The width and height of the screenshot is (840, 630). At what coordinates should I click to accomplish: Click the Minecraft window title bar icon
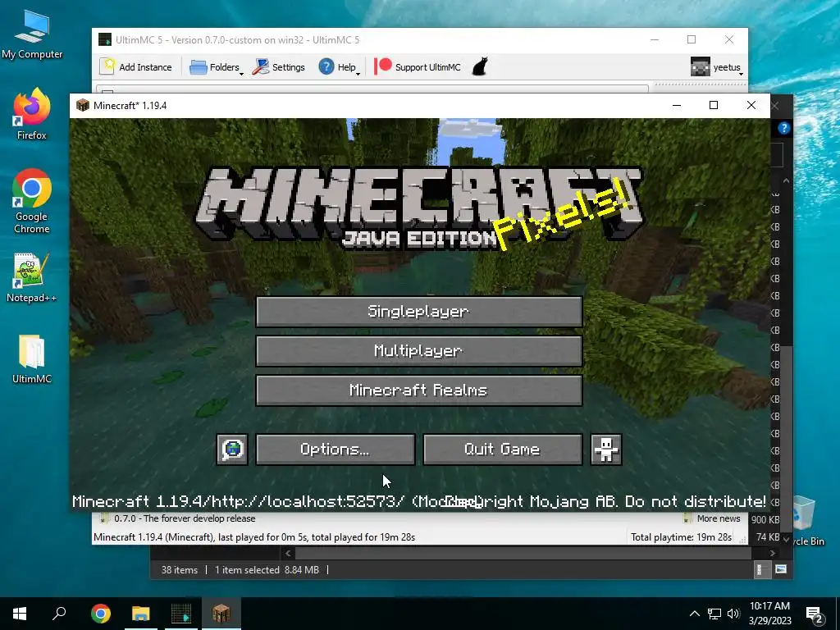pos(83,105)
